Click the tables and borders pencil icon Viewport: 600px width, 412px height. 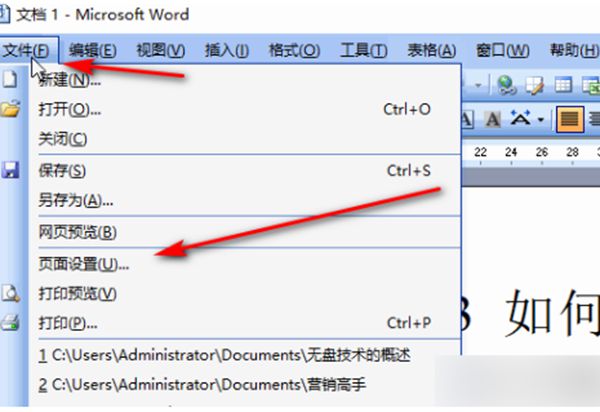tap(535, 85)
